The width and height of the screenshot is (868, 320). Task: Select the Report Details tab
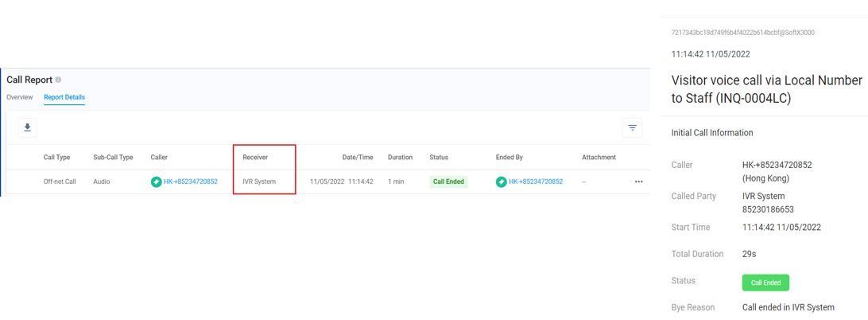(x=64, y=97)
